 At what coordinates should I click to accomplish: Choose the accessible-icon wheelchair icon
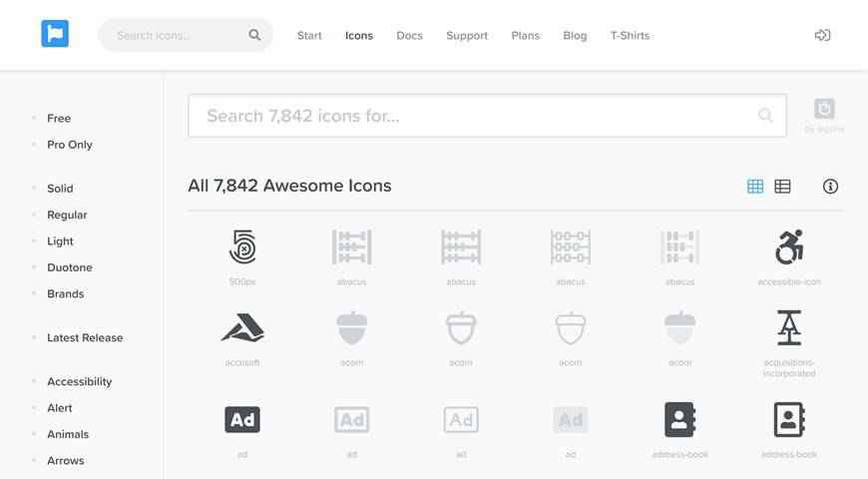click(789, 246)
